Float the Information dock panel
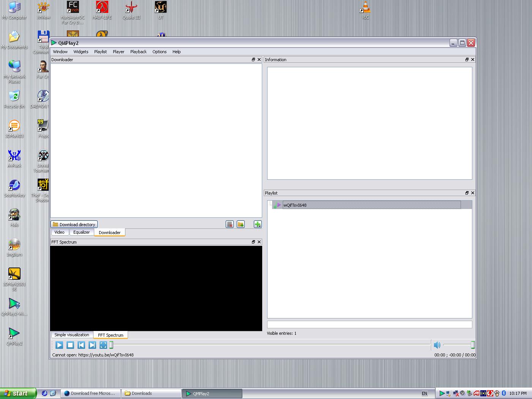Screen dimensions: 532x399 (467, 60)
